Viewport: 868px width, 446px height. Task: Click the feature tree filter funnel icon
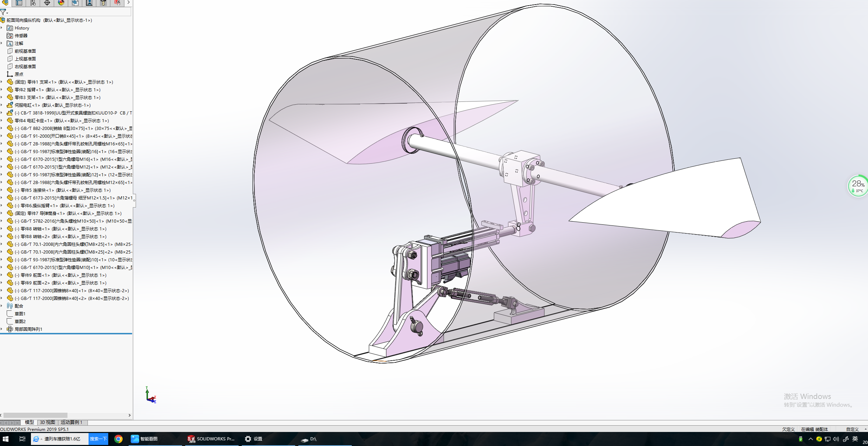click(x=3, y=12)
